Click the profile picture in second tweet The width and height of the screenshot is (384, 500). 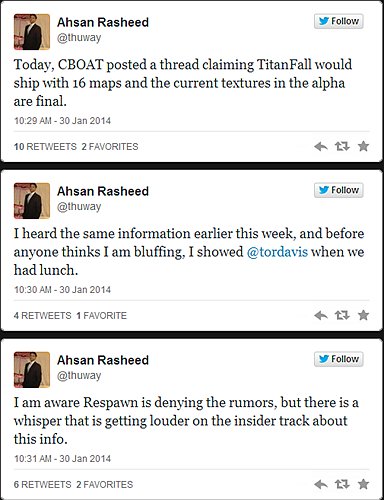[32, 201]
